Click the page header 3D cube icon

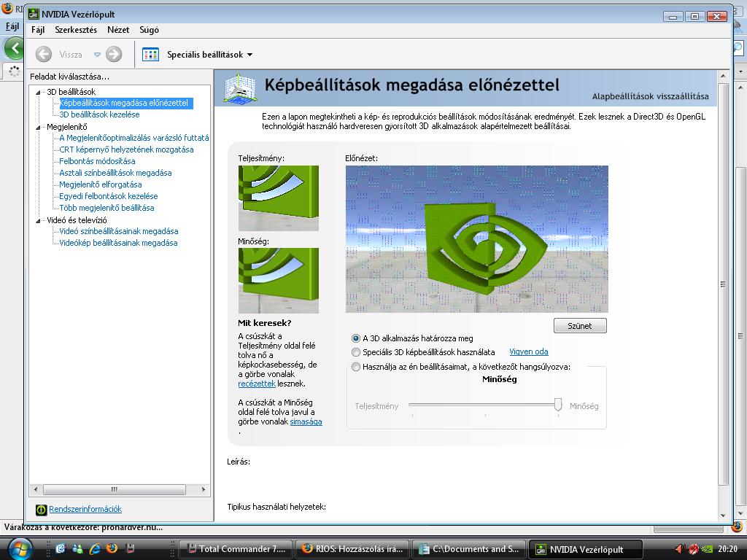click(240, 87)
